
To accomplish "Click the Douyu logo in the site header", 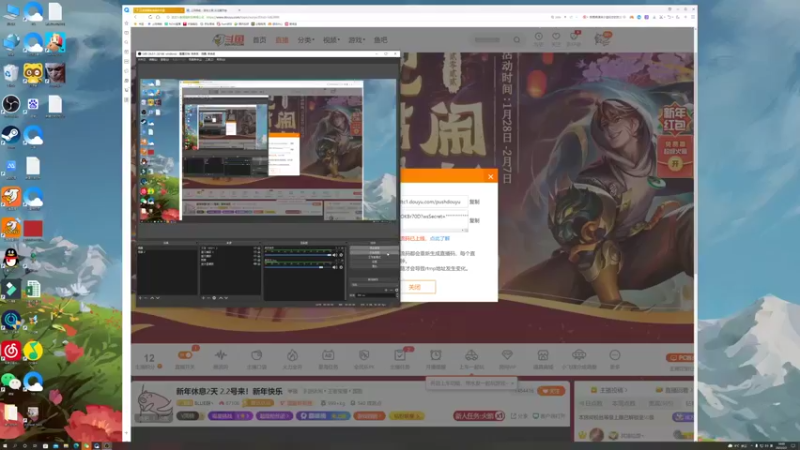I will pos(228,40).
